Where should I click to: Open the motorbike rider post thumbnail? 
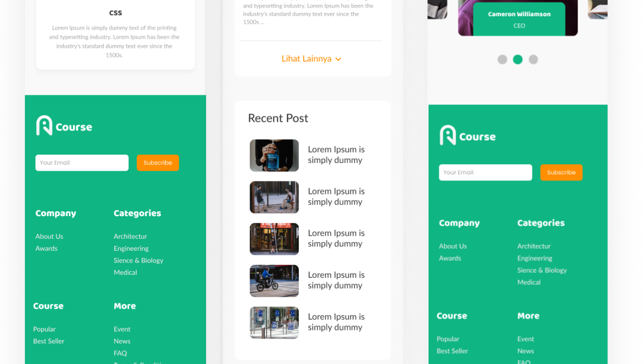coord(274,281)
